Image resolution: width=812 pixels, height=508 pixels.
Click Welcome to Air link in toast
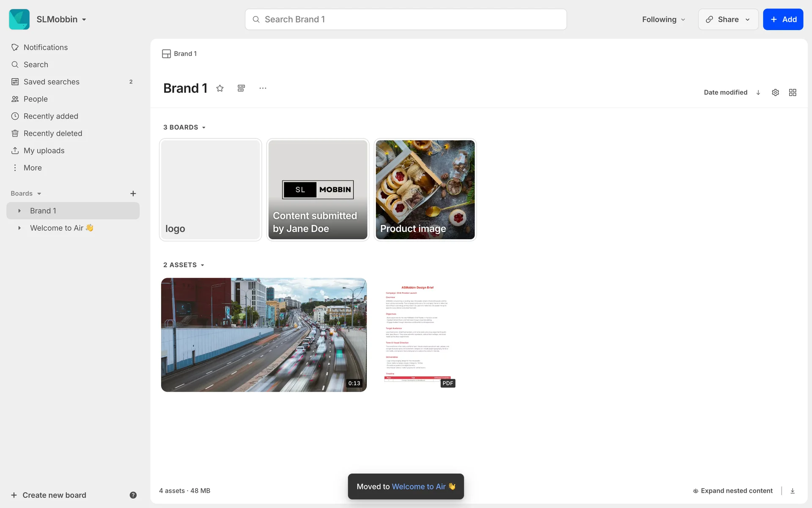[x=419, y=486]
